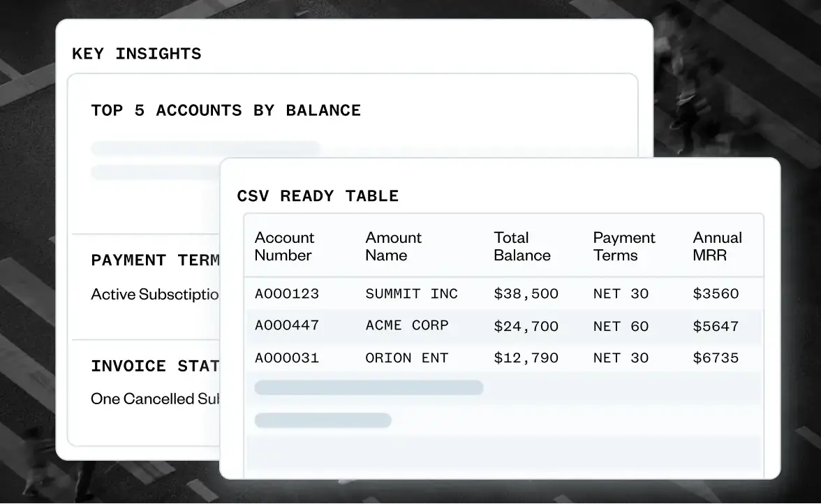Select account number A000123 cell
Viewport: 821px width, 504px height.
pyautogui.click(x=286, y=294)
